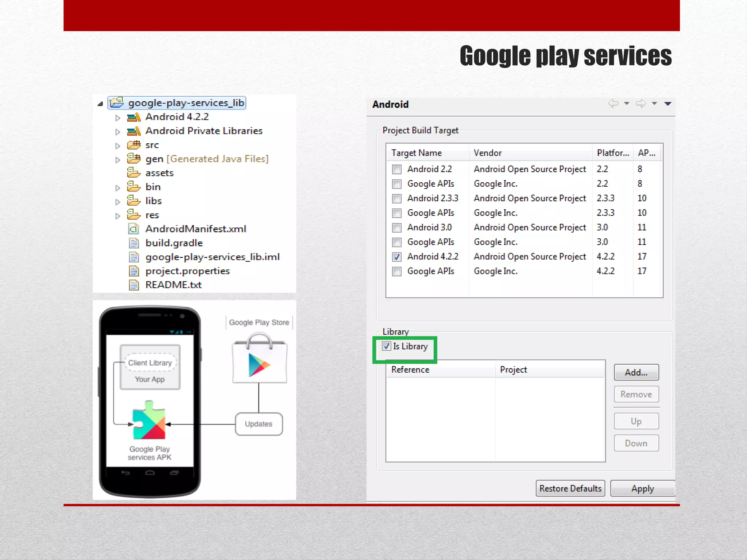
Task: Click the AndroidManifest.xml file icon
Action: [x=134, y=229]
